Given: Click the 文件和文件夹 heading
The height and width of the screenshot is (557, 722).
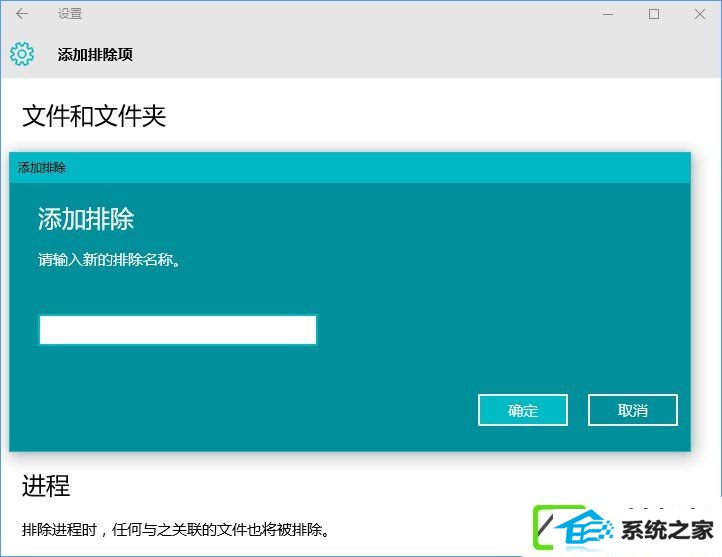Looking at the screenshot, I should coord(94,116).
